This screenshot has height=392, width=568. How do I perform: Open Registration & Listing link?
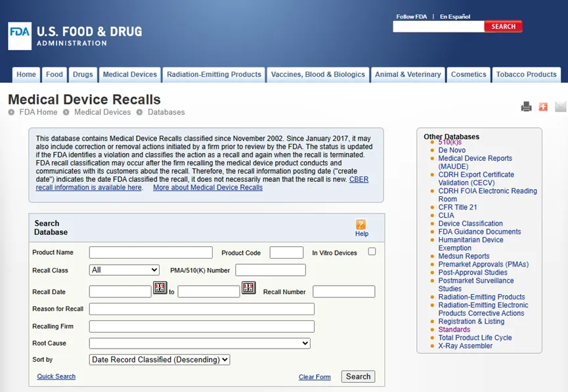pos(471,321)
